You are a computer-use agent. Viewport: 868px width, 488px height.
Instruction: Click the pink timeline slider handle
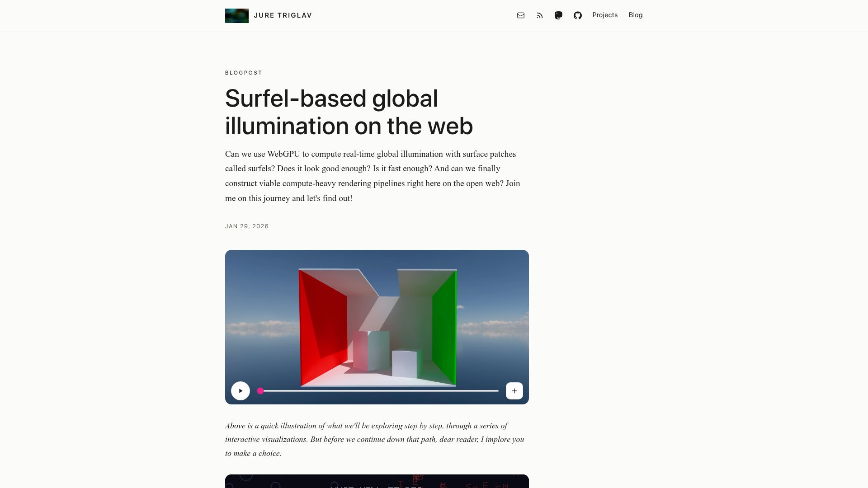point(260,391)
